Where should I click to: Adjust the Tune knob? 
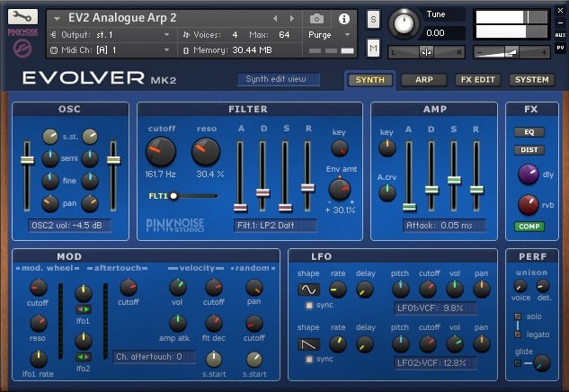[404, 23]
